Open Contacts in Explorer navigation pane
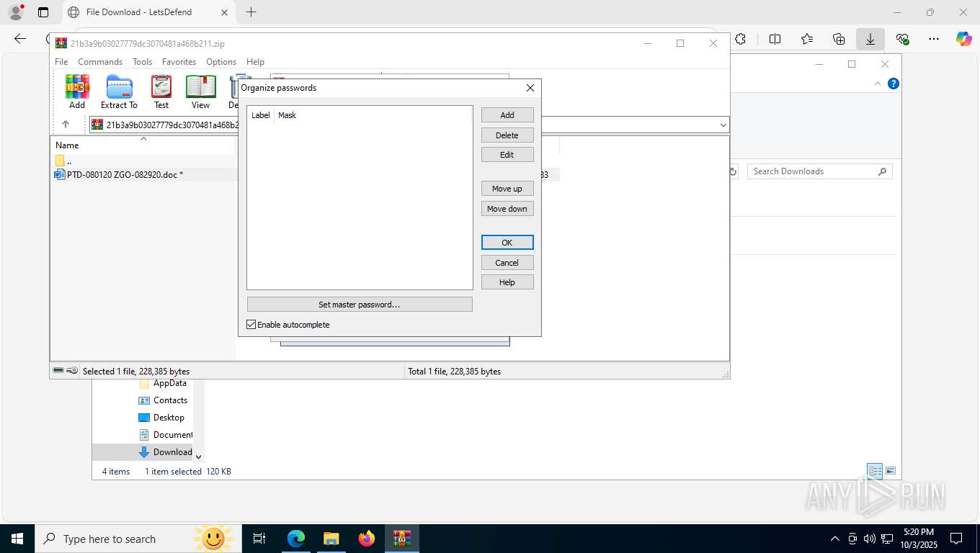The height and width of the screenshot is (553, 980). (170, 400)
